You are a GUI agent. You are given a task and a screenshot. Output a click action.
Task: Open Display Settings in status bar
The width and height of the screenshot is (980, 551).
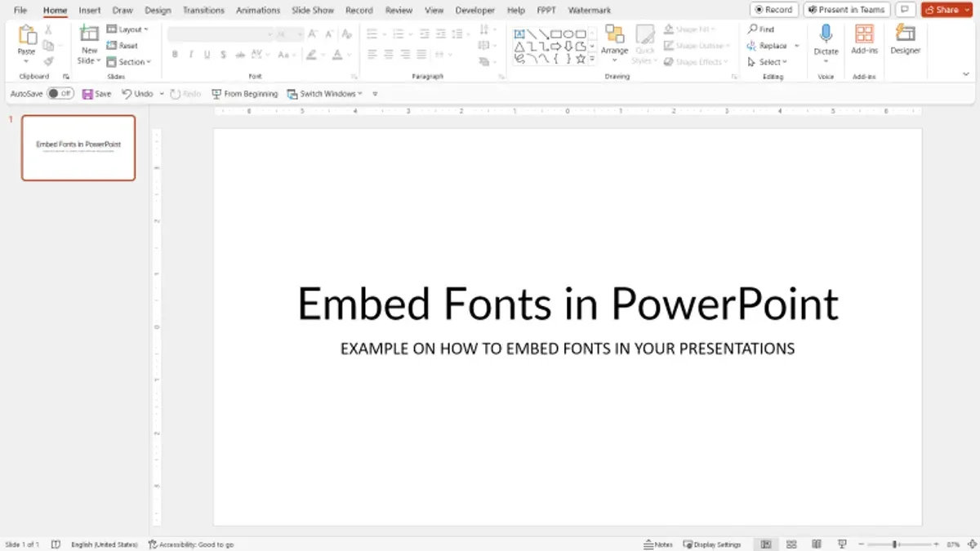[712, 544]
